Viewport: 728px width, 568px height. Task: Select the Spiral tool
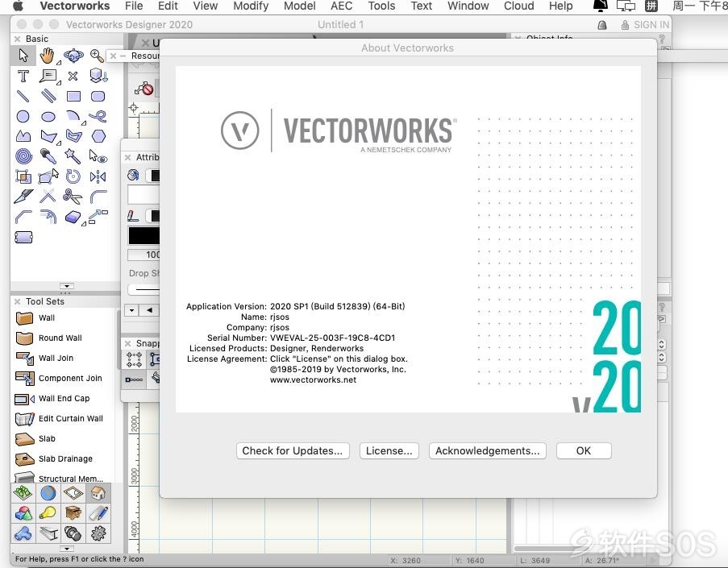pos(23,156)
